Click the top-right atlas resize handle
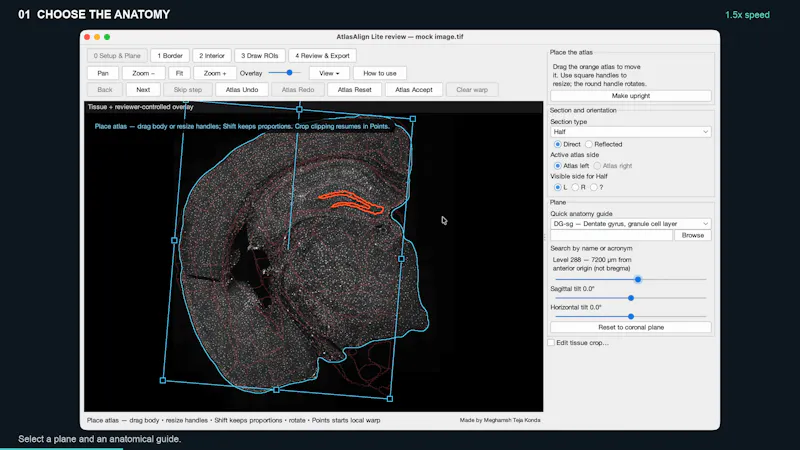 pyautogui.click(x=413, y=119)
